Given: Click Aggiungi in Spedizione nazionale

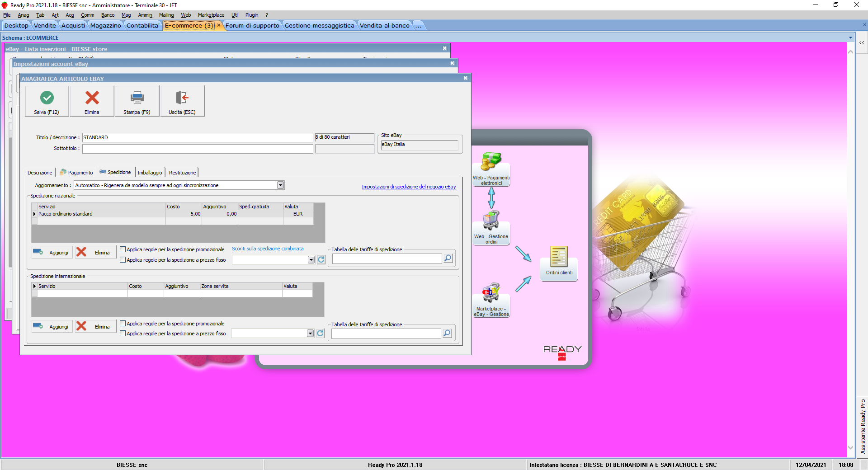Looking at the screenshot, I should [52, 252].
